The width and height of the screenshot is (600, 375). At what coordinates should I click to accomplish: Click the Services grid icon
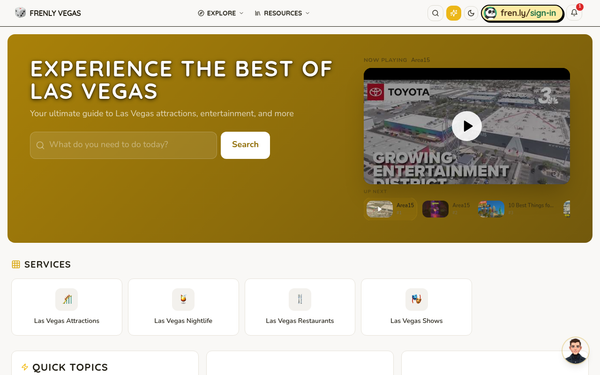point(16,264)
